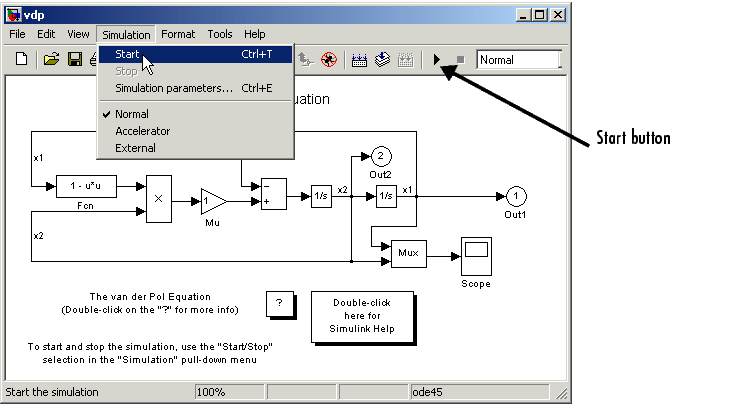Select the Out1 output port block
The image size is (750, 417).
514,196
